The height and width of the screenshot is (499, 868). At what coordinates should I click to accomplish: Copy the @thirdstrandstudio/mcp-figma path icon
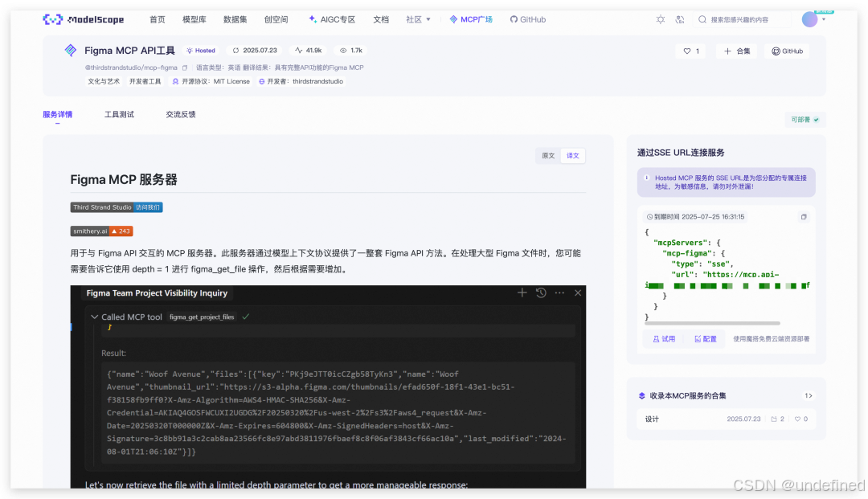click(x=185, y=67)
